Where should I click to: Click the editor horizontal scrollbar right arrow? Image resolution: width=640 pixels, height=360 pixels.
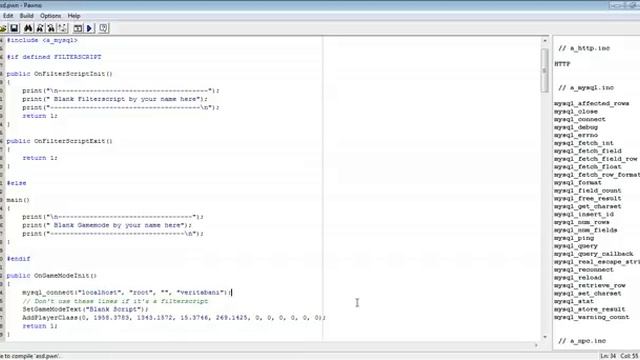point(536,345)
